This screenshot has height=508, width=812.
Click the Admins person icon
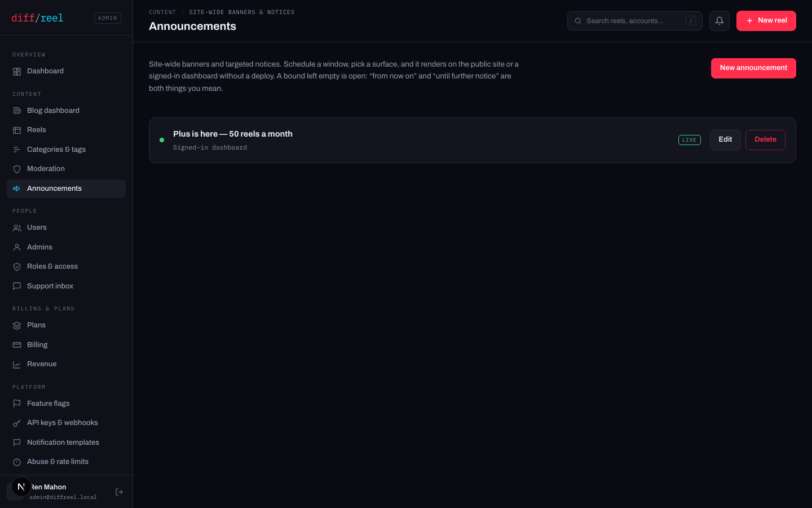[17, 247]
